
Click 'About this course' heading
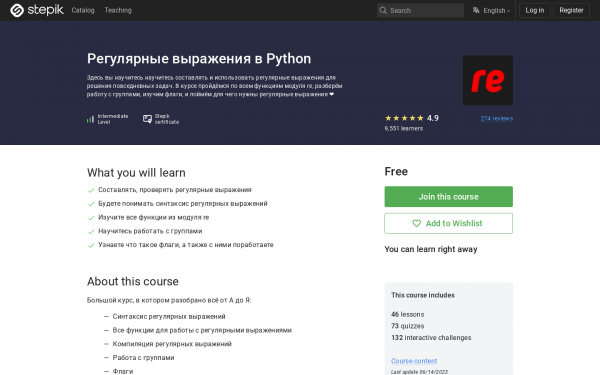pyautogui.click(x=133, y=282)
